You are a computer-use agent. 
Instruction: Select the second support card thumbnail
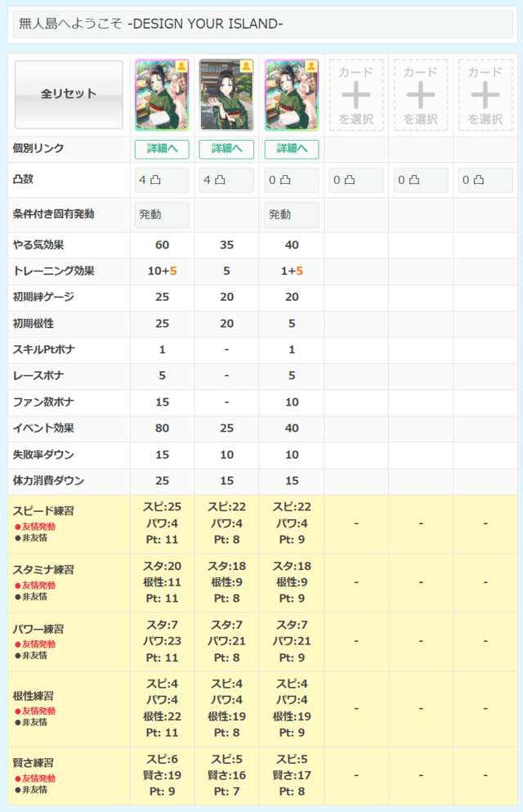[x=226, y=95]
